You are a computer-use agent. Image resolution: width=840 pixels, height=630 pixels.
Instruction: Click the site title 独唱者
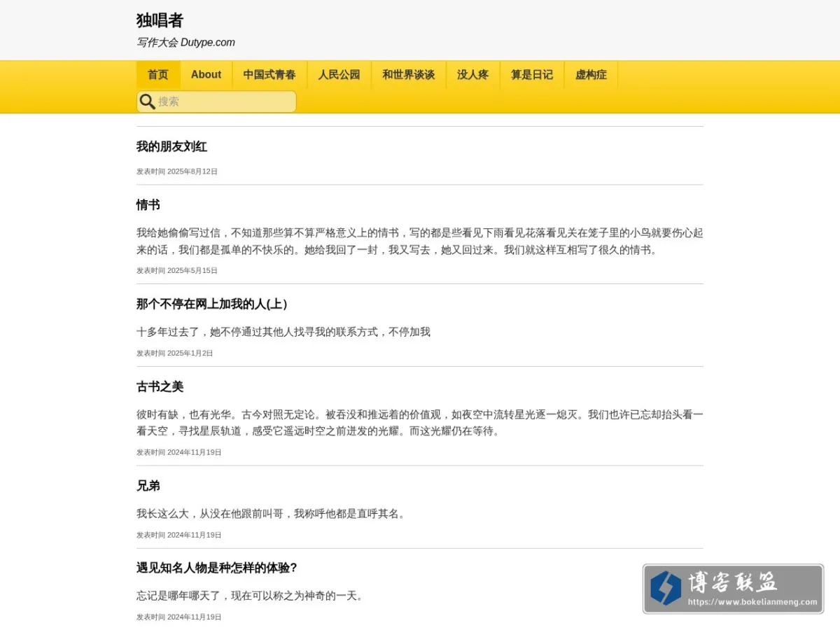160,20
